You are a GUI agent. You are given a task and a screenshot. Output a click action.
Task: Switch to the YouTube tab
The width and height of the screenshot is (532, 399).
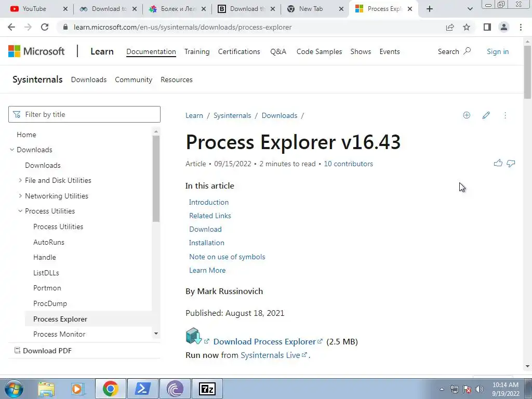34,9
